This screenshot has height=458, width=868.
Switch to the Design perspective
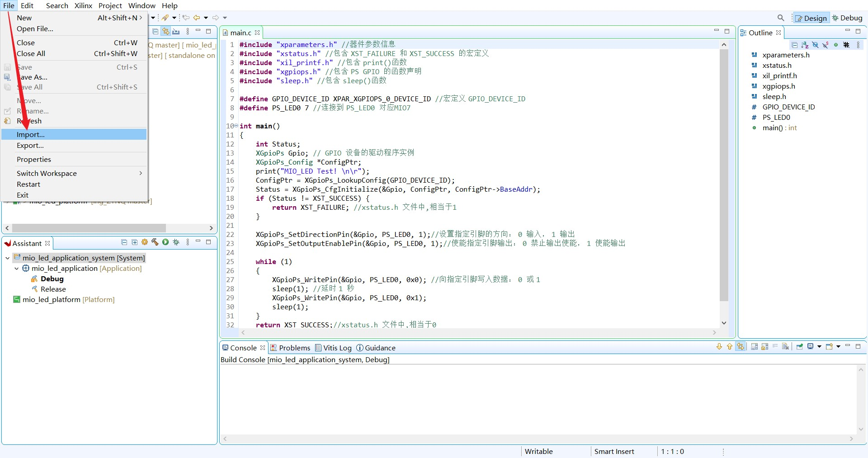pos(812,18)
